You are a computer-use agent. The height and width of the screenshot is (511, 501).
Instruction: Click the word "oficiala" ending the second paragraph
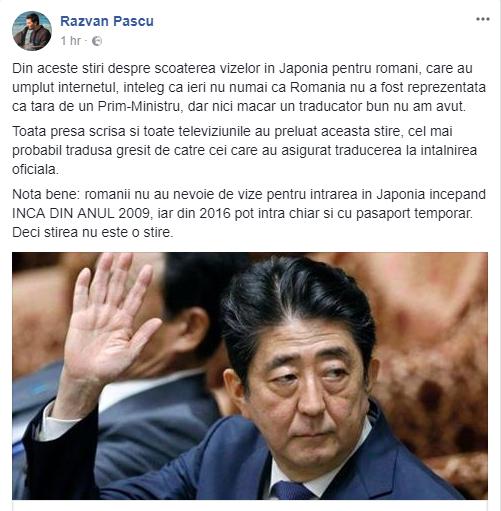click(x=35, y=170)
